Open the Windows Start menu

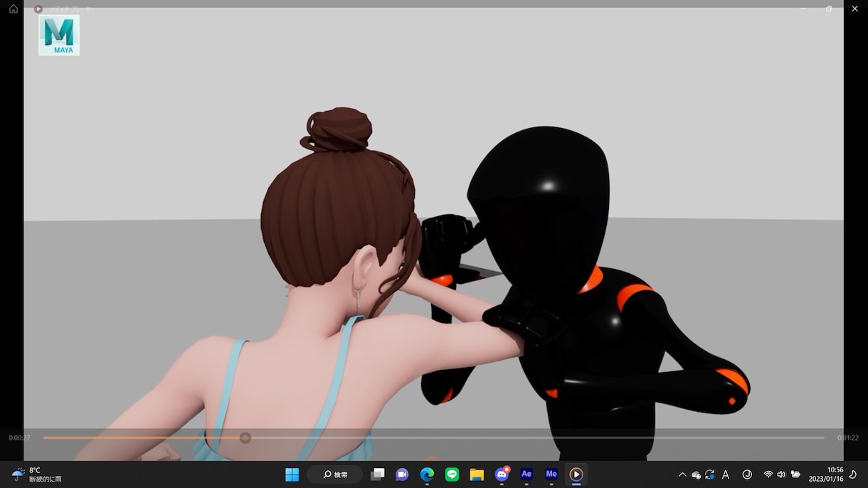(x=292, y=474)
